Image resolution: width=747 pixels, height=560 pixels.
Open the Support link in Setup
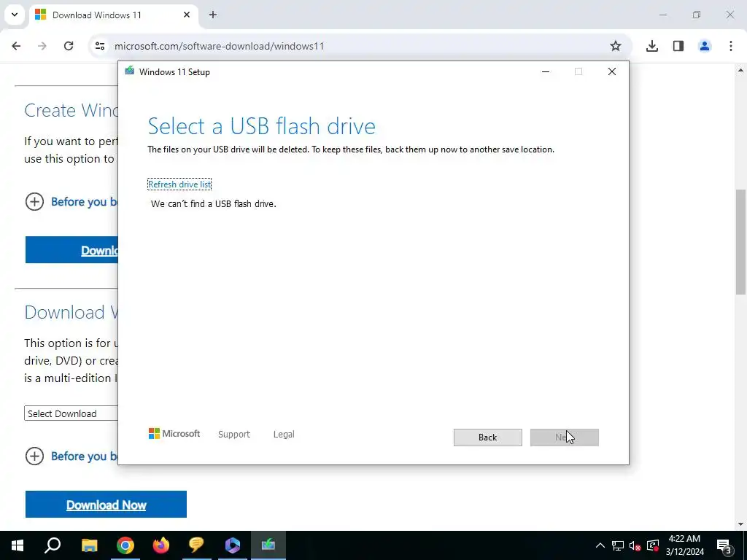(234, 435)
